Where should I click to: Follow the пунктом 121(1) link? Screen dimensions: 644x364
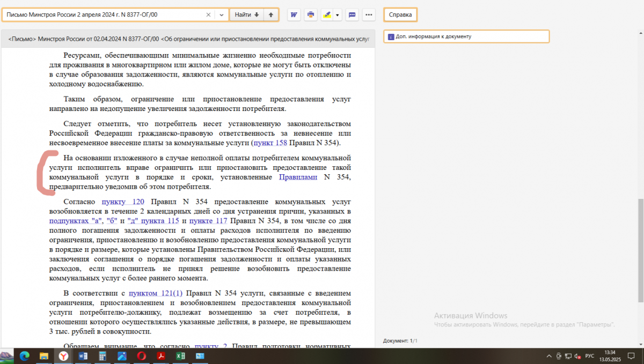[156, 293]
